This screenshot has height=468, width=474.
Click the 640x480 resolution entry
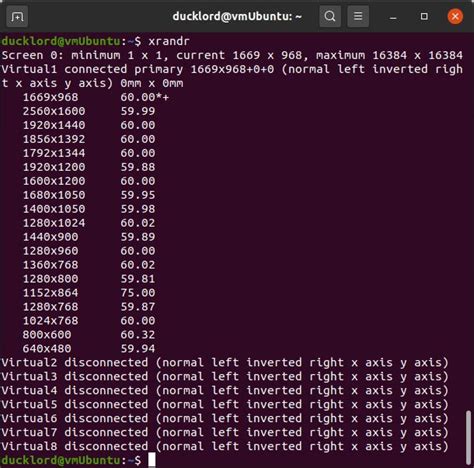click(x=47, y=349)
